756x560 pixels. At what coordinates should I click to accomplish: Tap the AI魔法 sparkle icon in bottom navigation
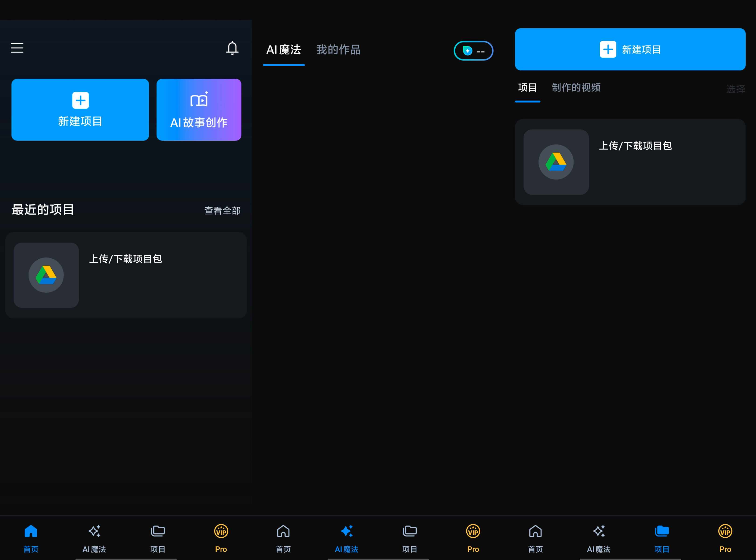(x=94, y=531)
